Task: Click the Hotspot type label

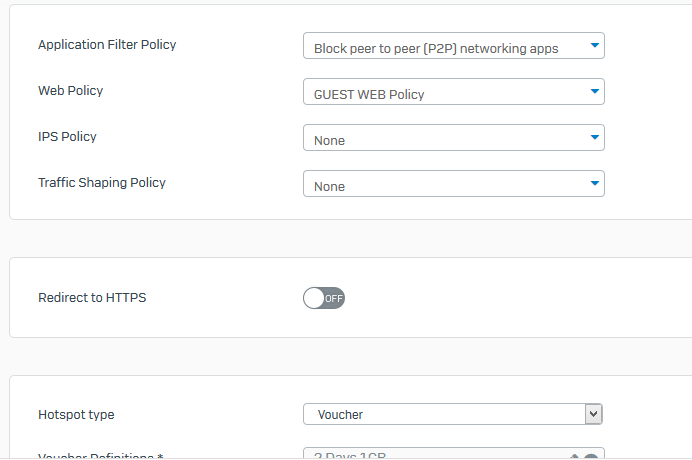Action: (x=76, y=415)
